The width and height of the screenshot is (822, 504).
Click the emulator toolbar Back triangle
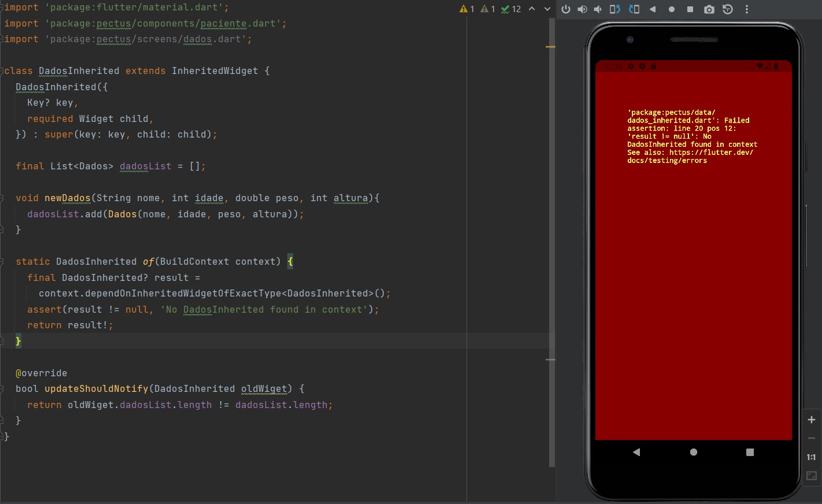(653, 9)
